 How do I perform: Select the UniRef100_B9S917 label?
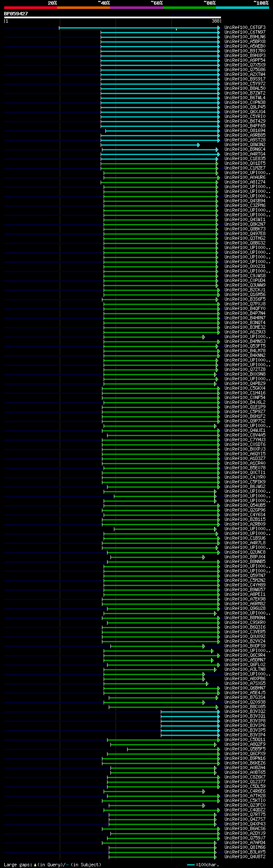(x=245, y=79)
